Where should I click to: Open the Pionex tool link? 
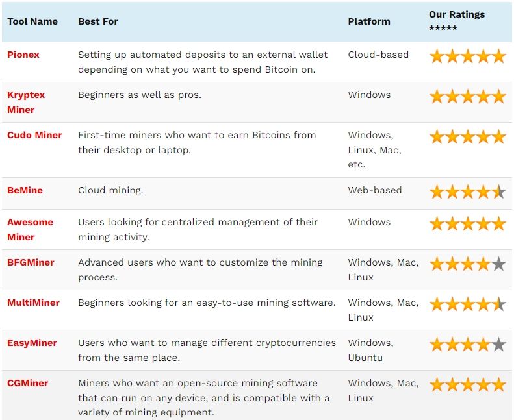click(23, 55)
